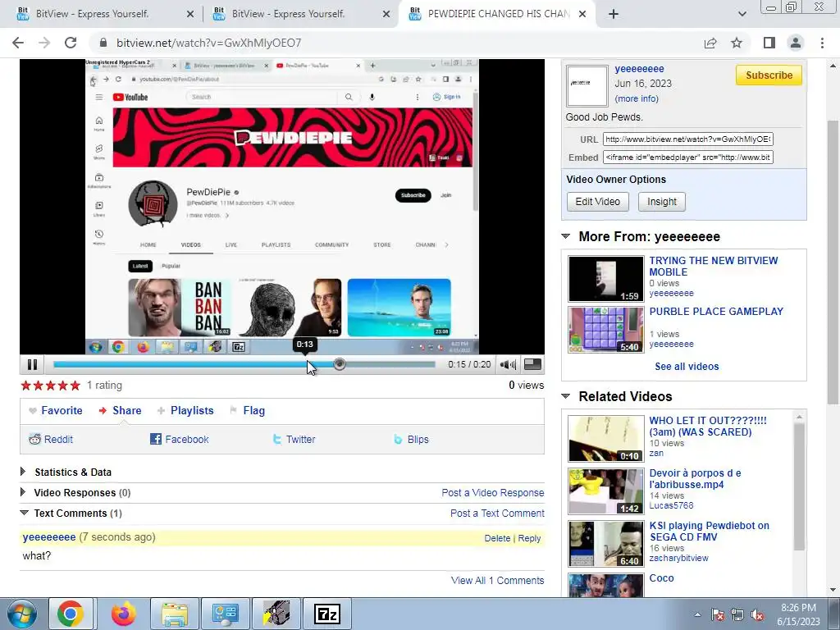The height and width of the screenshot is (630, 840).
Task: Mute the player volume speaker icon
Action: pyautogui.click(x=507, y=364)
